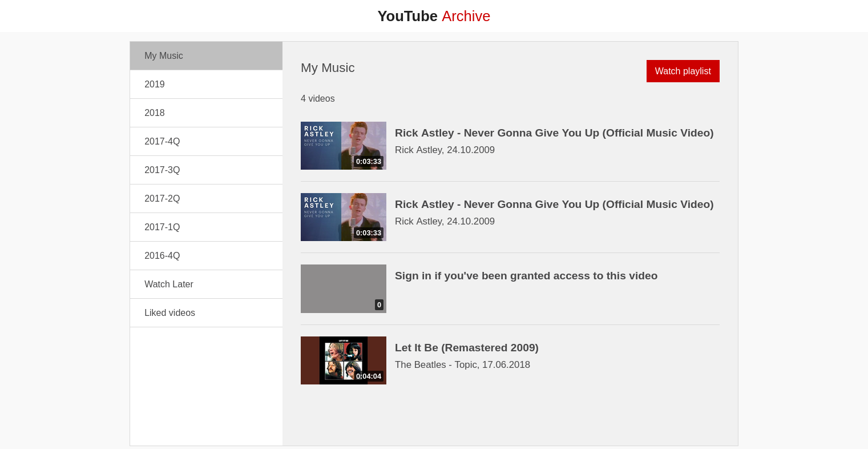Open the 2016-4Q playlist
This screenshot has width=868, height=449.
click(206, 256)
